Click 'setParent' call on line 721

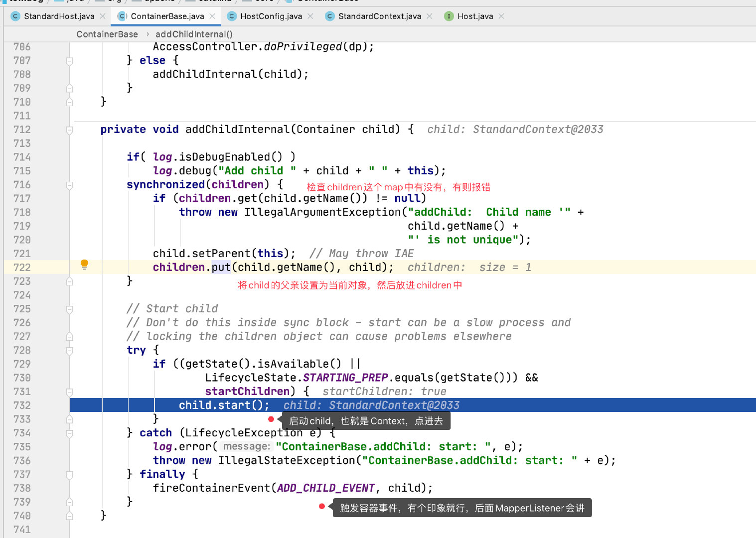(x=221, y=254)
